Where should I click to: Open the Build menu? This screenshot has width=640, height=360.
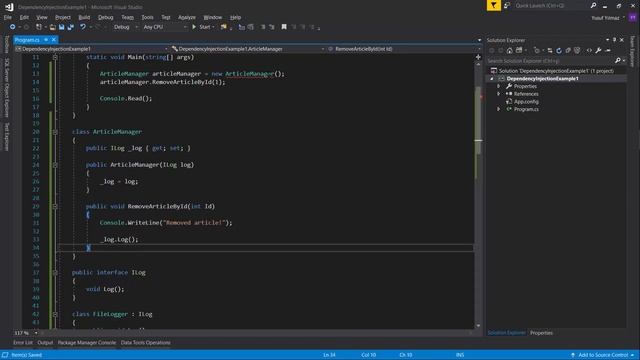(x=84, y=18)
